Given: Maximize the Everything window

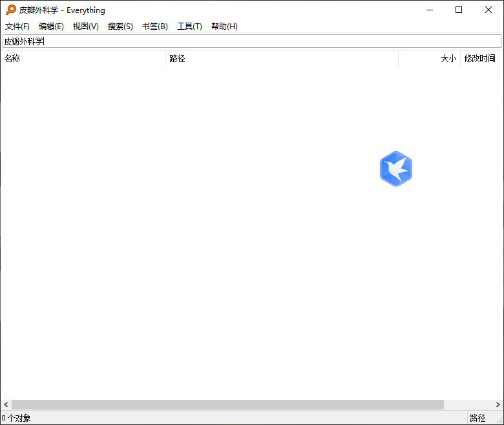Looking at the screenshot, I should (459, 10).
